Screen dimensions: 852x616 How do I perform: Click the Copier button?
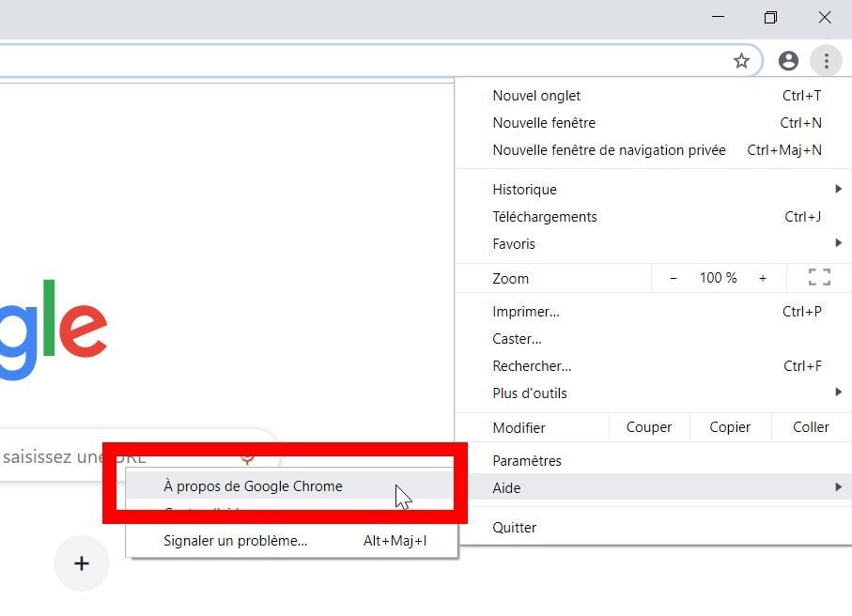730,427
